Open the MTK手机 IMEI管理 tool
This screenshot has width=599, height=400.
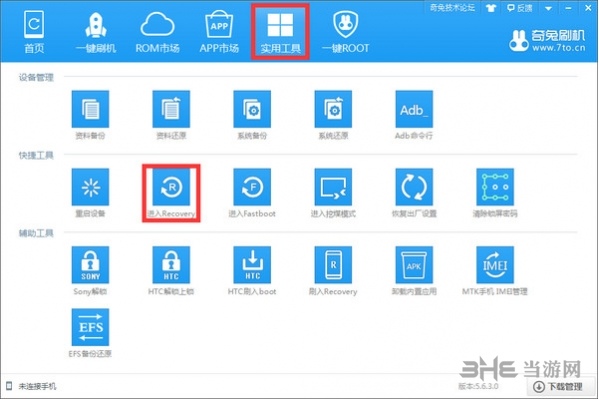point(495,265)
